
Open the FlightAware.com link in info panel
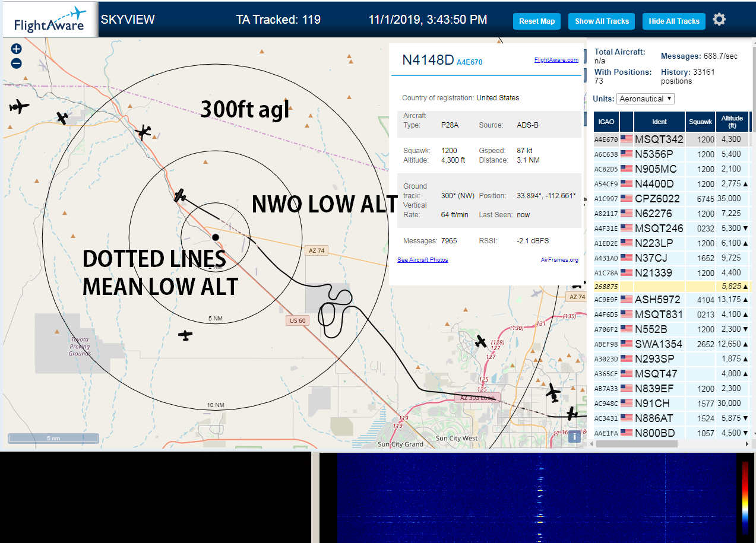coord(556,60)
